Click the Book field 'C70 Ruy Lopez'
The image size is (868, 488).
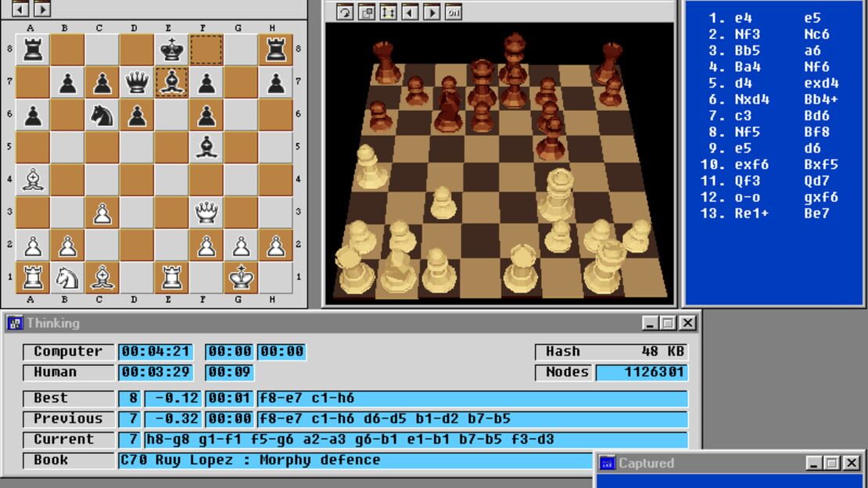tap(355, 460)
